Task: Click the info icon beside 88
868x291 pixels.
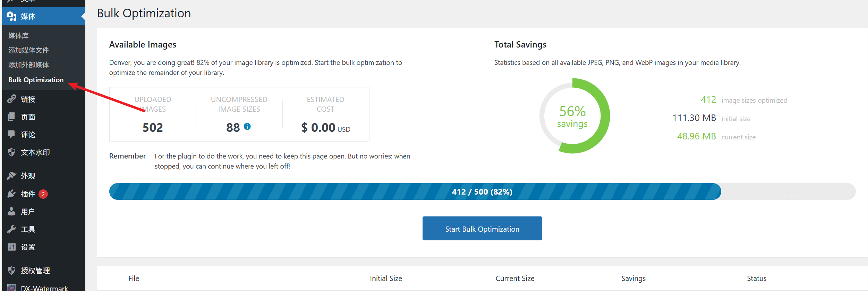Action: pyautogui.click(x=247, y=127)
